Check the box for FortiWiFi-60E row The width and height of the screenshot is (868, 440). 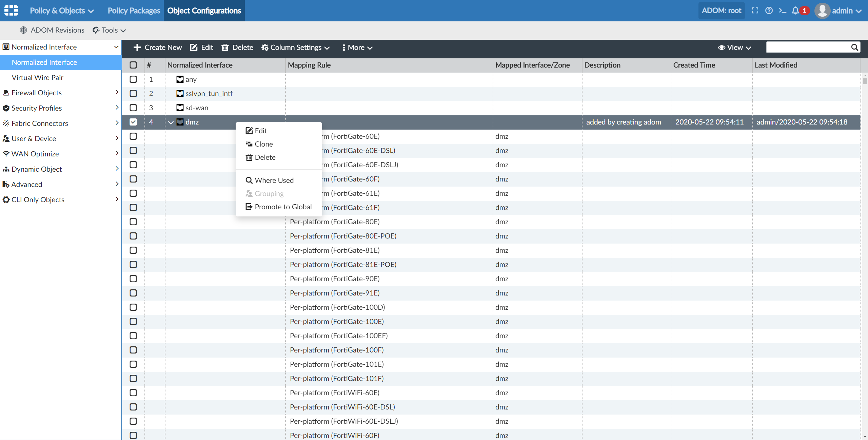(133, 393)
